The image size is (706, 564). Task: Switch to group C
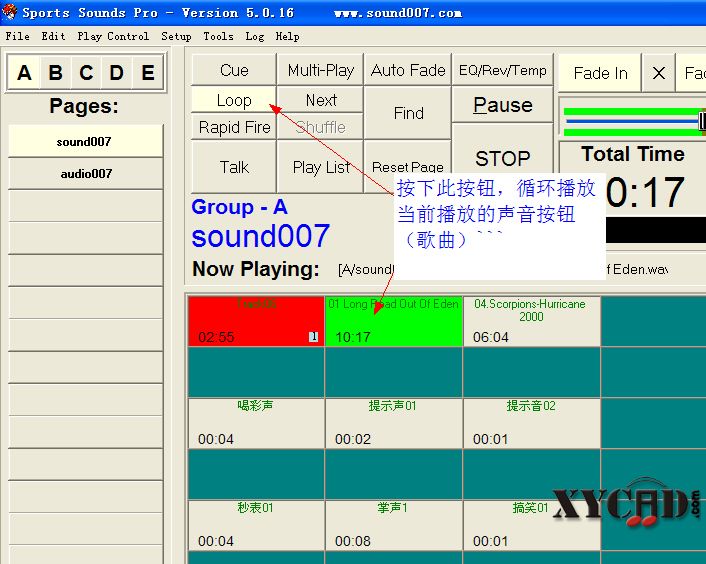pyautogui.click(x=86, y=72)
